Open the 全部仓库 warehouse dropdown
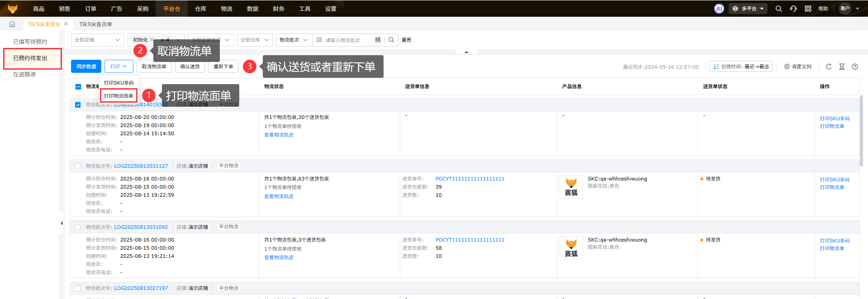This screenshot has height=299, width=868. click(x=255, y=40)
